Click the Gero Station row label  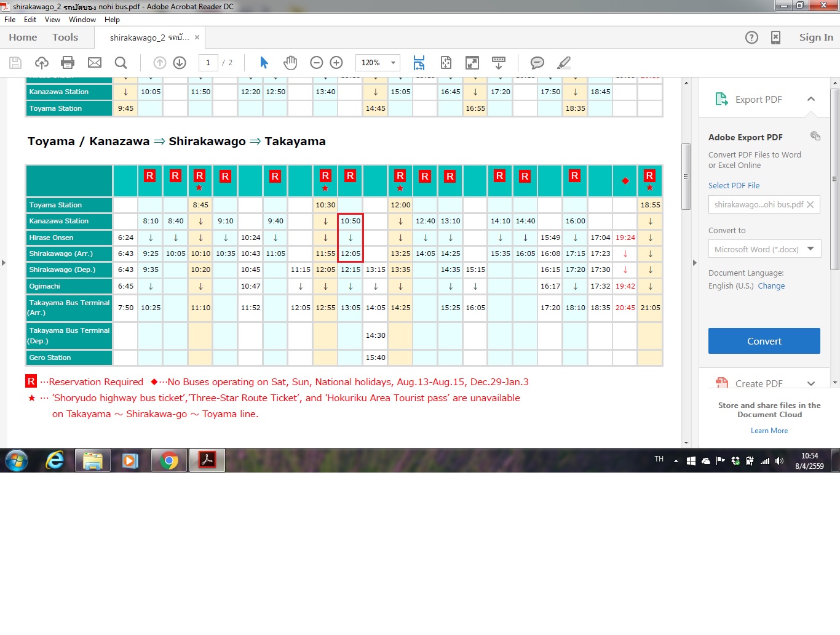click(69, 357)
